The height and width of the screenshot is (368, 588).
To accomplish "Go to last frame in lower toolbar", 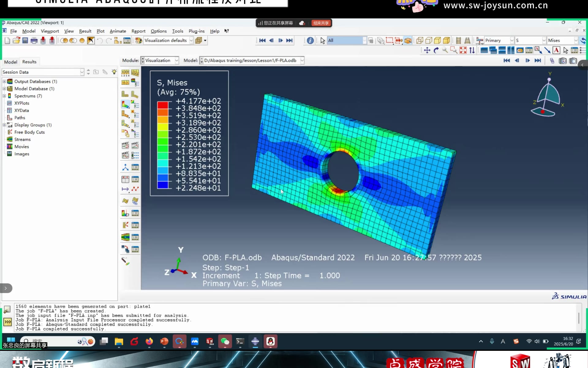I will [537, 60].
